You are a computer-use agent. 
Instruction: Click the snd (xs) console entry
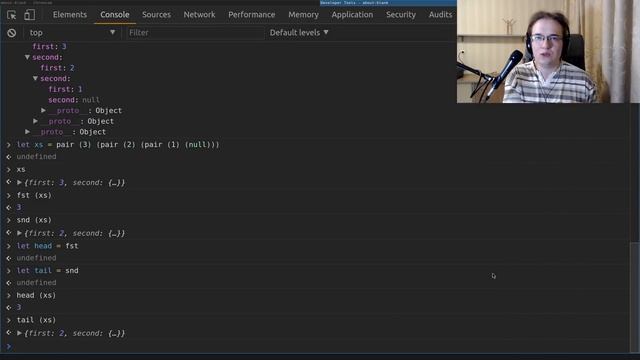[x=34, y=220]
